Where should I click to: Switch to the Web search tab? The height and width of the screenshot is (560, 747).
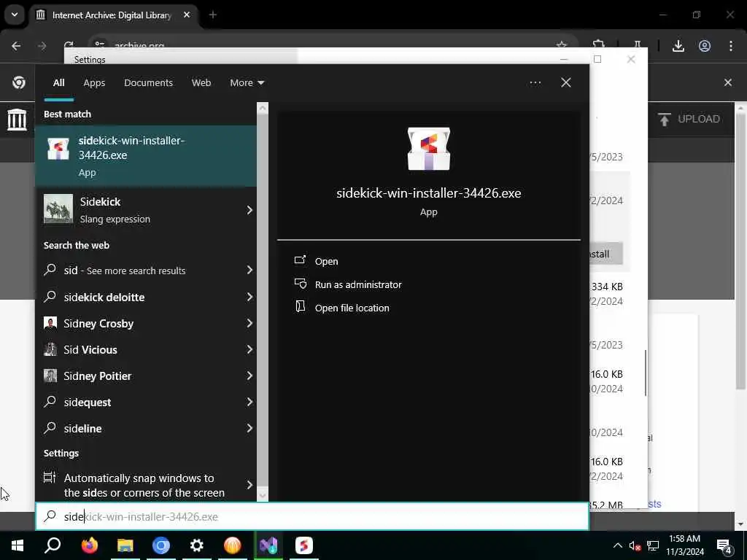click(x=201, y=83)
